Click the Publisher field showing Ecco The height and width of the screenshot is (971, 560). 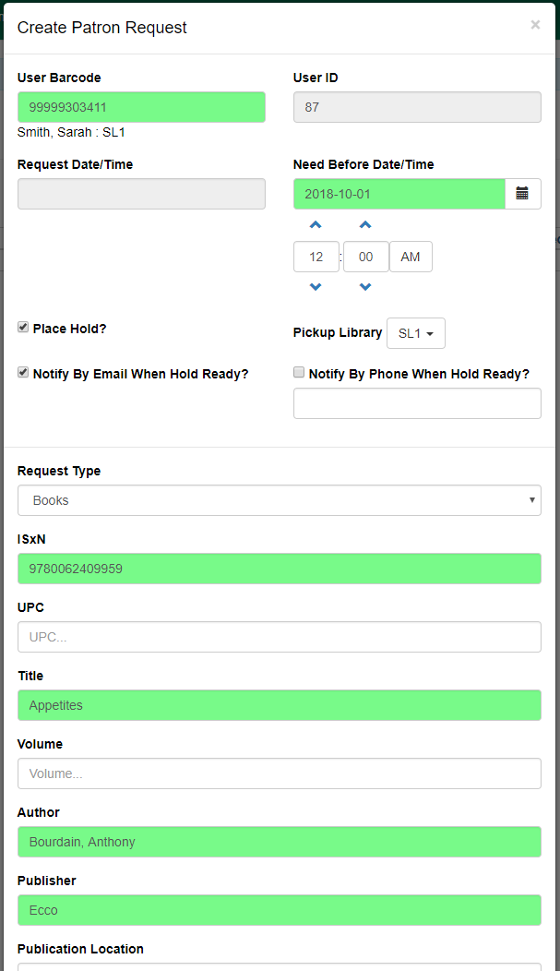pos(279,910)
